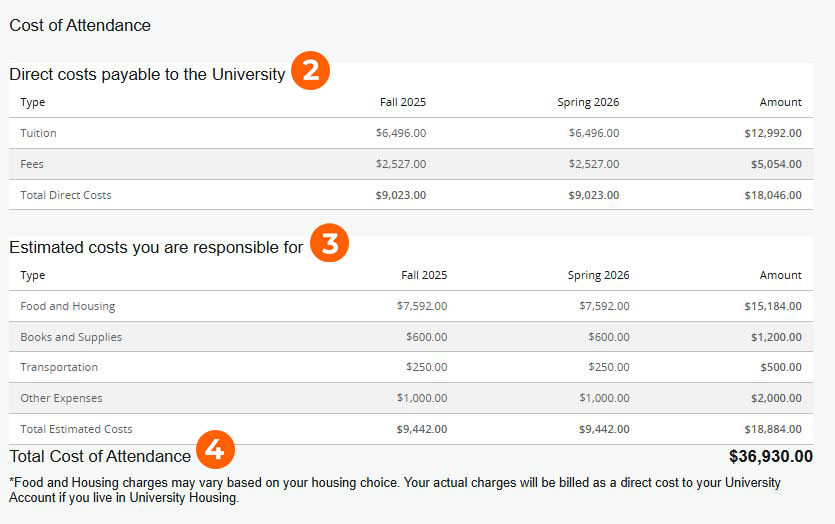Click the Food and Housing row label
The height and width of the screenshot is (524, 835).
pos(68,306)
